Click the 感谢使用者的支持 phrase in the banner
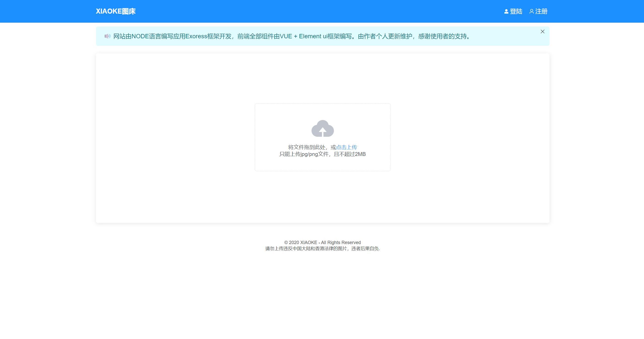The height and width of the screenshot is (339, 644). click(x=442, y=36)
